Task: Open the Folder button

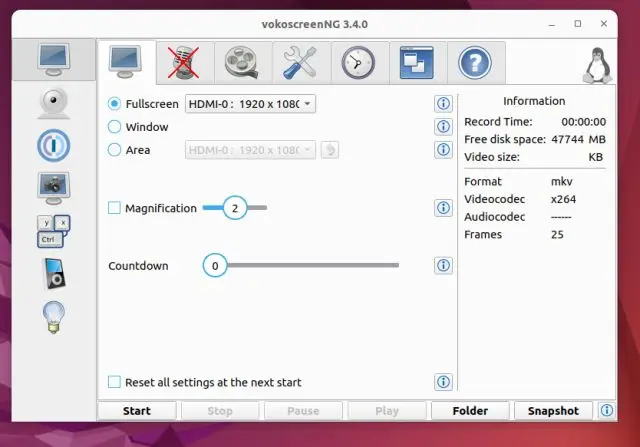Action: click(x=470, y=411)
